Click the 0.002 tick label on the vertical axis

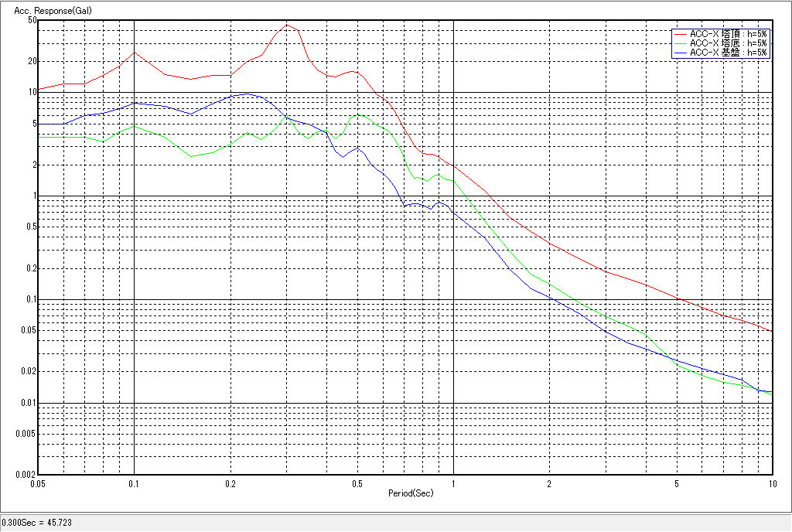26,474
